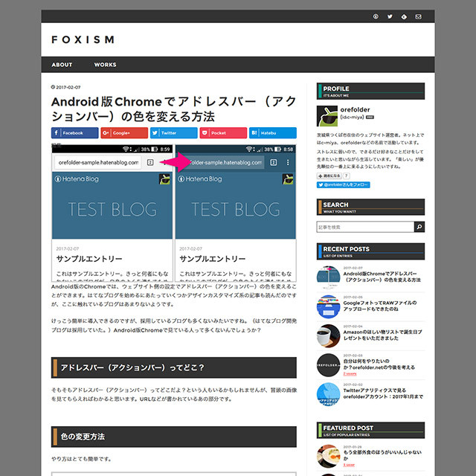
Task: Open recent post about Twitter Analytics January 2017
Action: point(383,393)
